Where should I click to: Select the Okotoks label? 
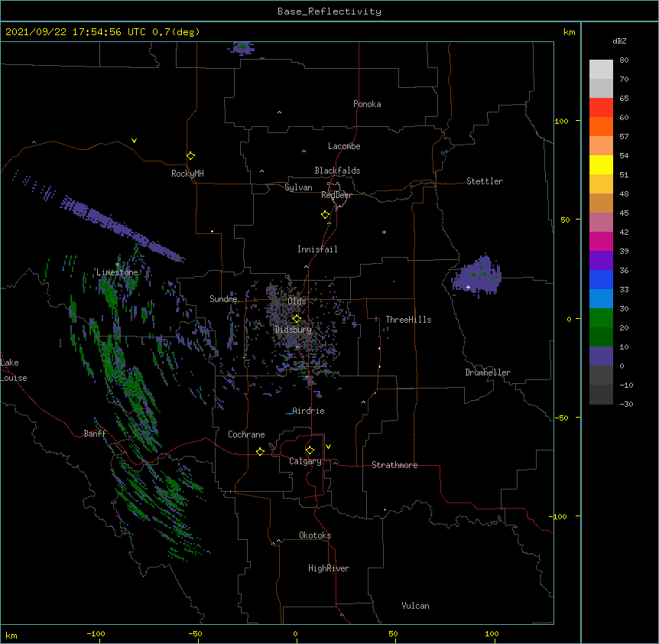[x=315, y=535]
